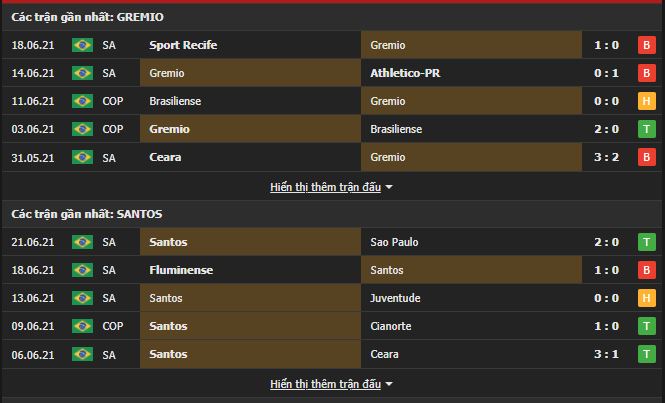The image size is (665, 403).
Task: Click the 3 : 1 score of Santos vs Ceara
Action: tap(607, 354)
